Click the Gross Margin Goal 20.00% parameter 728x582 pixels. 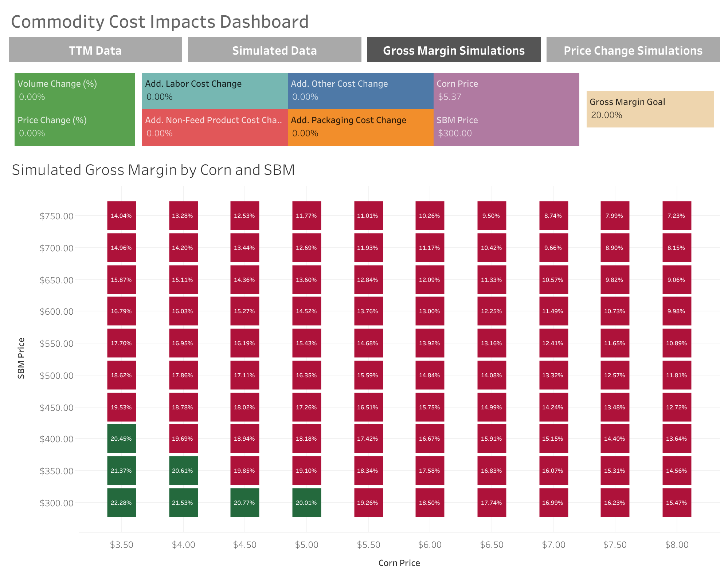click(650, 109)
